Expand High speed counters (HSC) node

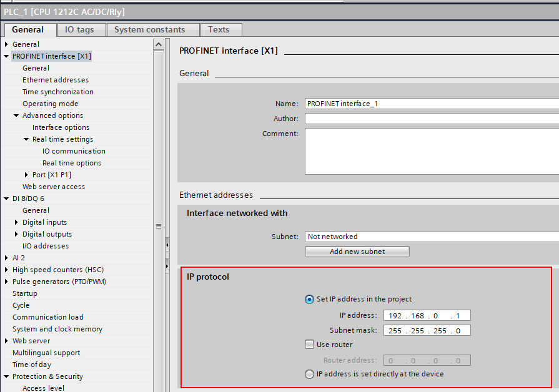tap(6, 270)
